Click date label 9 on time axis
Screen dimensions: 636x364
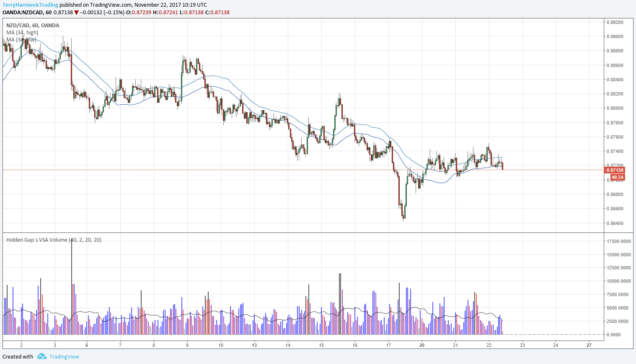pos(187,345)
